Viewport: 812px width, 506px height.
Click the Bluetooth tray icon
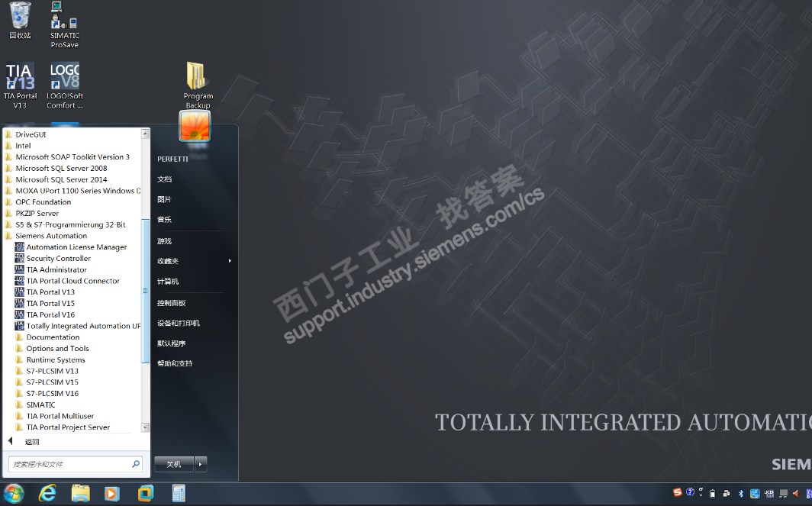click(741, 494)
